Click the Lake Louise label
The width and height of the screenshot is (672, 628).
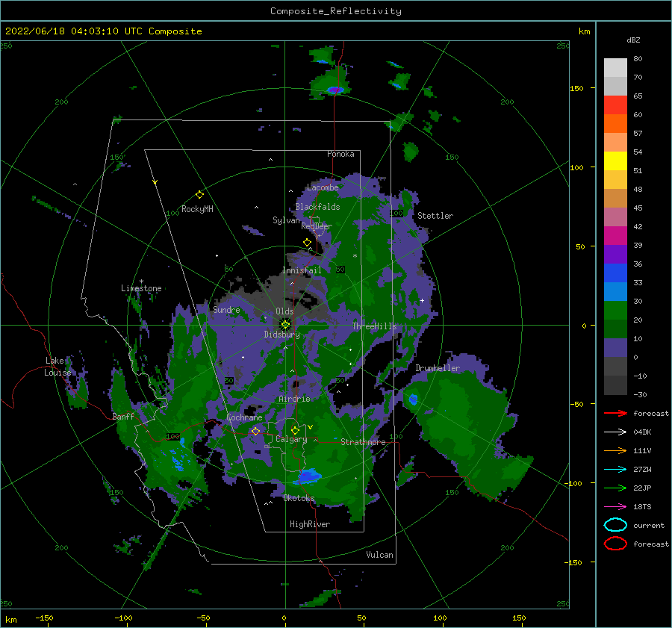57,367
